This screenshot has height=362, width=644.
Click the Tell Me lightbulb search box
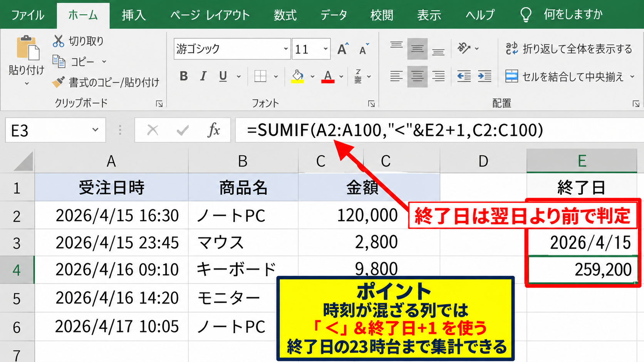[561, 15]
